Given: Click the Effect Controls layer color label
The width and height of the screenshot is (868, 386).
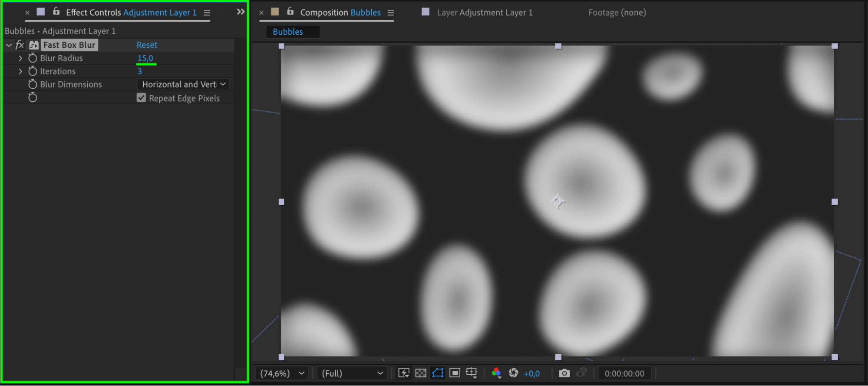Looking at the screenshot, I should click(41, 12).
